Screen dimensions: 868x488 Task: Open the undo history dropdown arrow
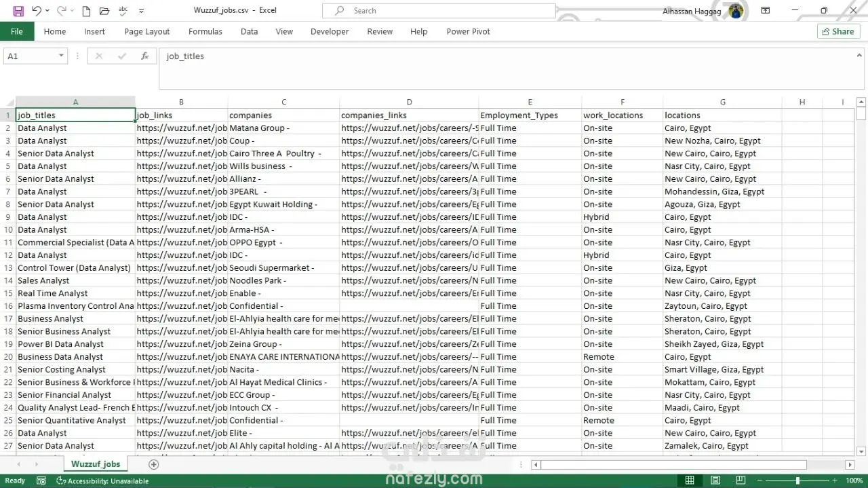pyautogui.click(x=47, y=11)
